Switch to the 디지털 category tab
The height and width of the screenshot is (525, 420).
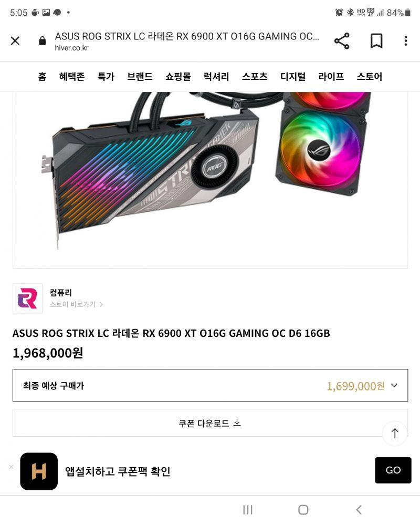[293, 77]
